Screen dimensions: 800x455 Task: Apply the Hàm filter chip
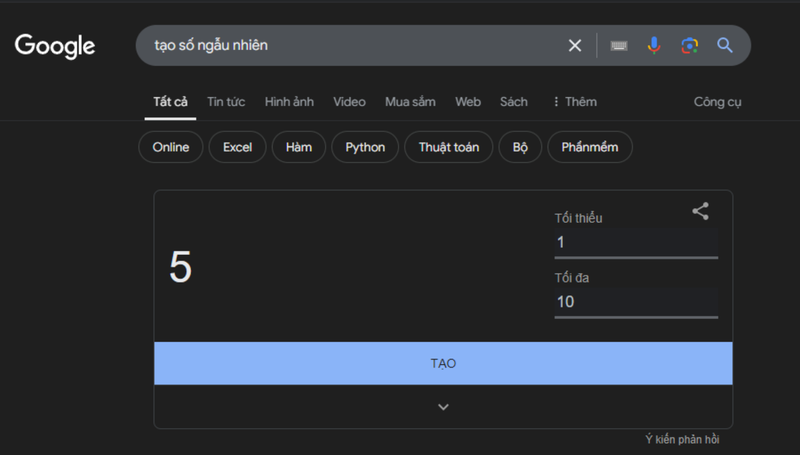click(x=299, y=147)
